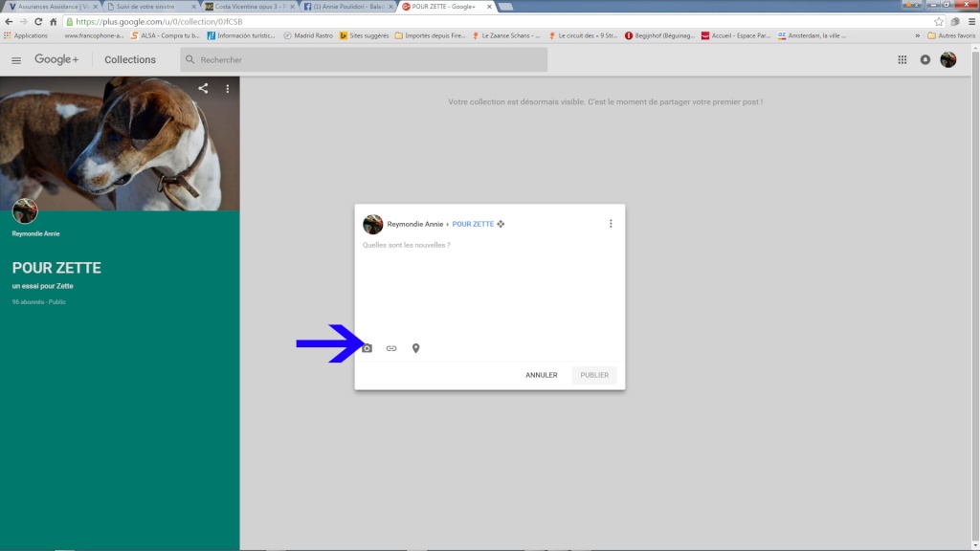The image size is (980, 551).
Task: Open post dialog three-dot options menu
Action: [611, 224]
